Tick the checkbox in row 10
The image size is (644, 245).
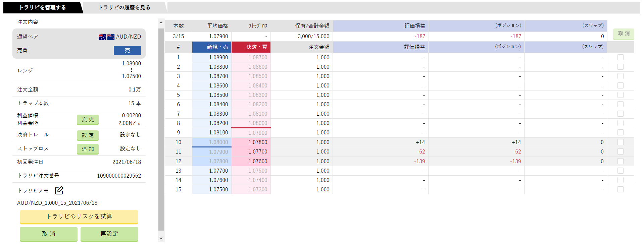pyautogui.click(x=621, y=142)
